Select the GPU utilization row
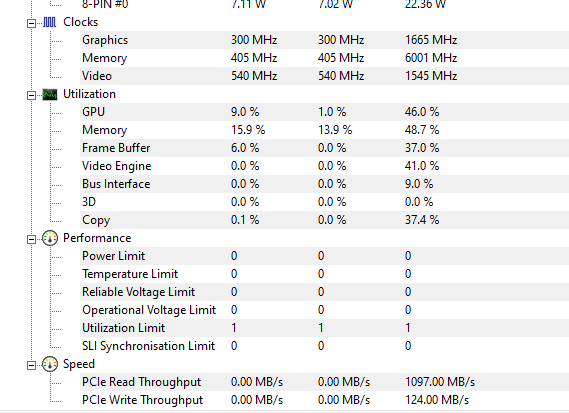 324,112
